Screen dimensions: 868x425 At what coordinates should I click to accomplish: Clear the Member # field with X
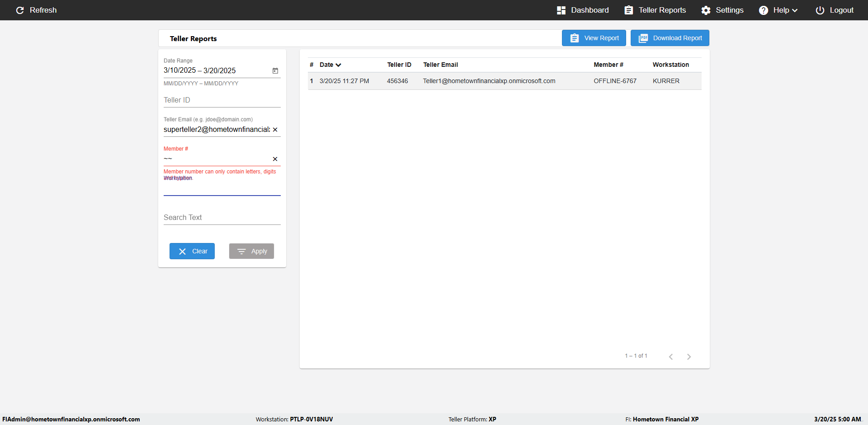tap(275, 159)
